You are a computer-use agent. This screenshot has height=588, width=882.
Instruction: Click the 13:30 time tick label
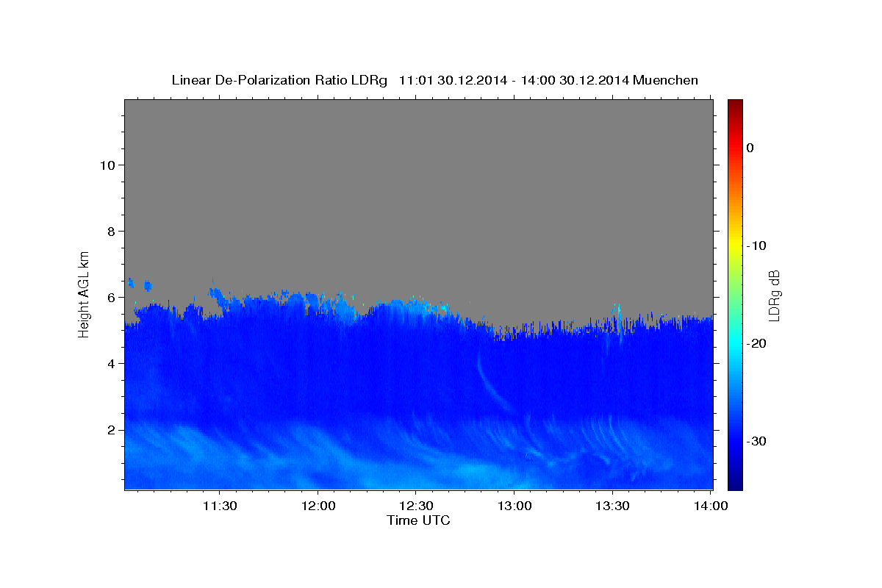(x=612, y=506)
